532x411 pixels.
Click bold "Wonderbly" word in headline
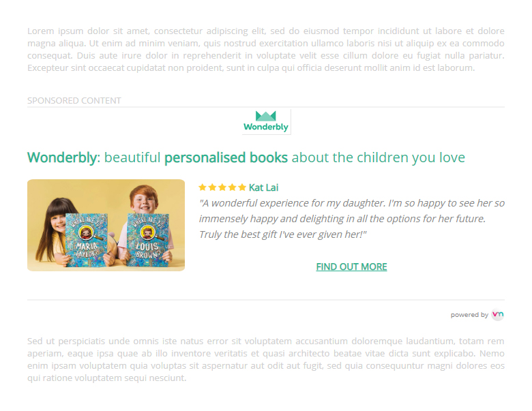62,158
